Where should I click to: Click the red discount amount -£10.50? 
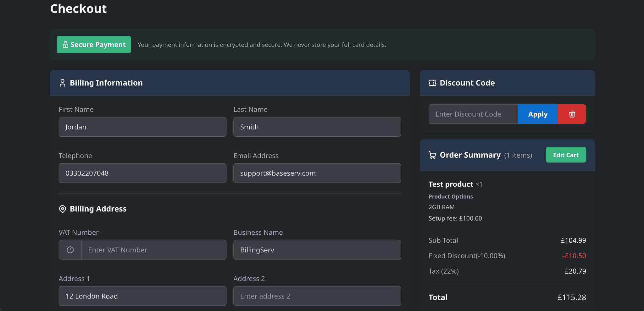click(x=574, y=256)
